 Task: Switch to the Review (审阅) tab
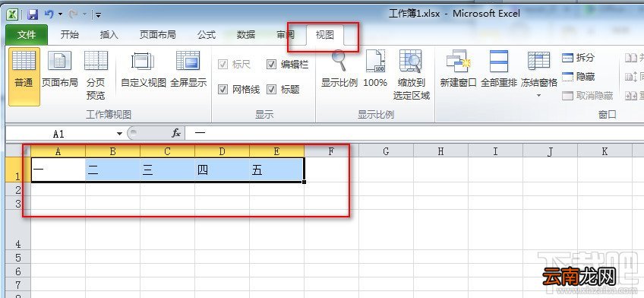coord(285,35)
